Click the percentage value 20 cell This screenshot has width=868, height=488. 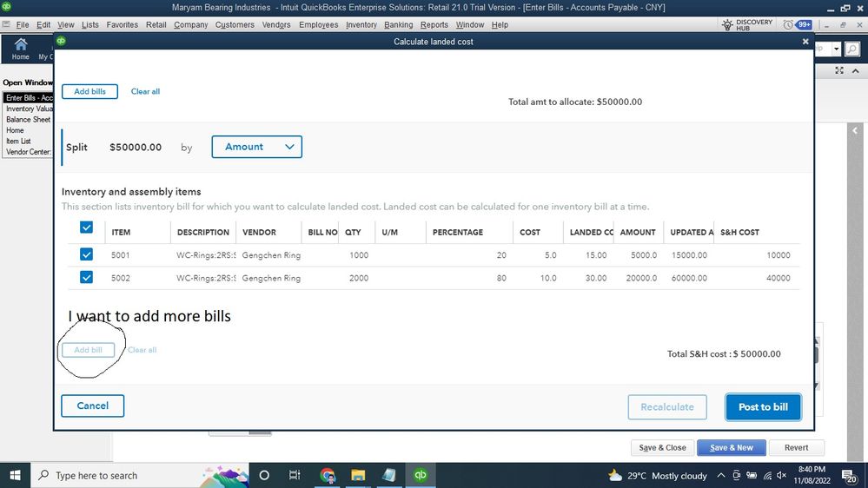click(501, 255)
